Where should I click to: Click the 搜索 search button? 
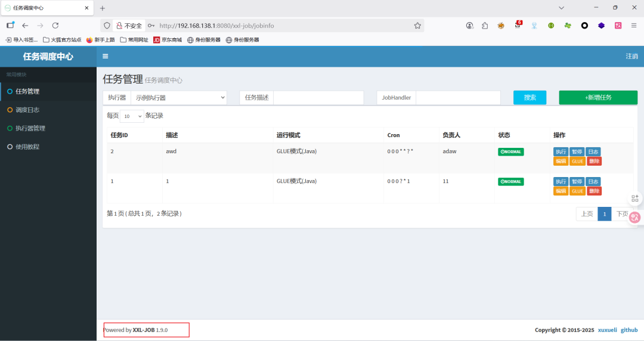click(530, 97)
